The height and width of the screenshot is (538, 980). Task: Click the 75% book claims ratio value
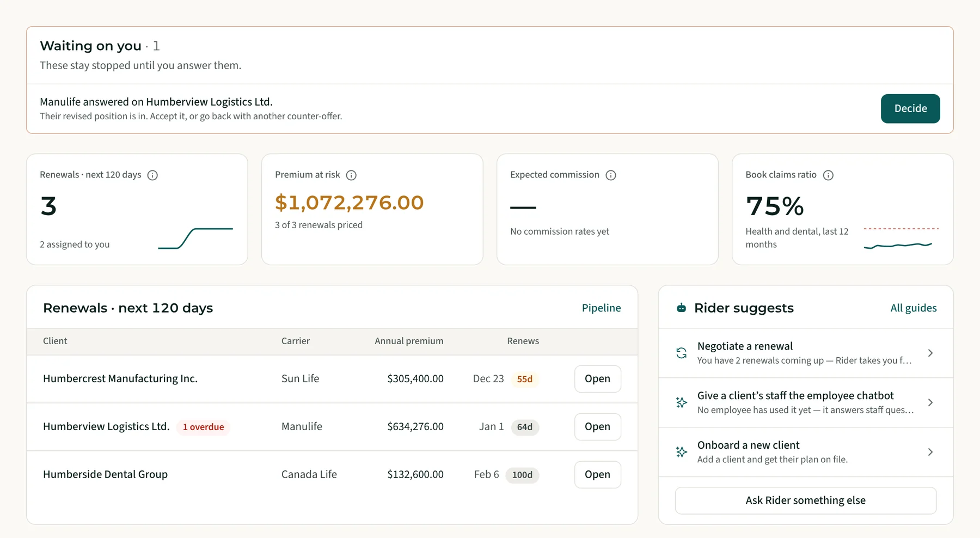click(775, 206)
